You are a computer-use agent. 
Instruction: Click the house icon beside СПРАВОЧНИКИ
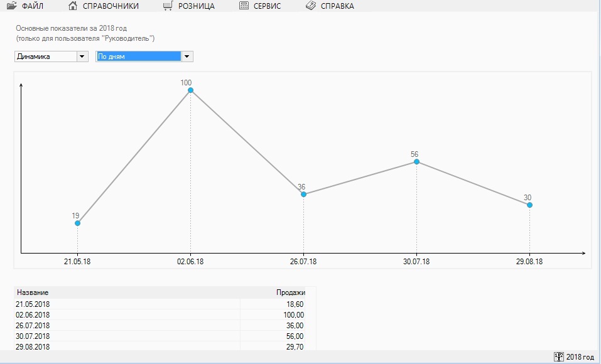pos(73,6)
